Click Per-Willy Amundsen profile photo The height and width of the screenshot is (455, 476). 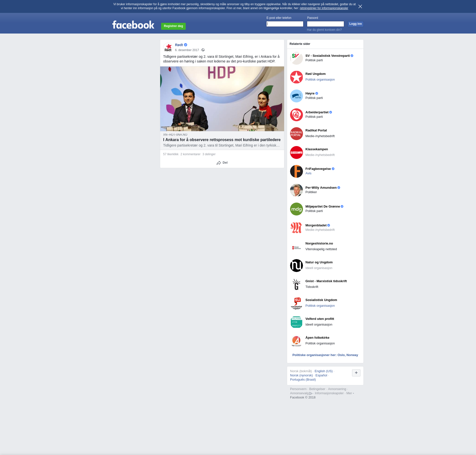(x=297, y=190)
